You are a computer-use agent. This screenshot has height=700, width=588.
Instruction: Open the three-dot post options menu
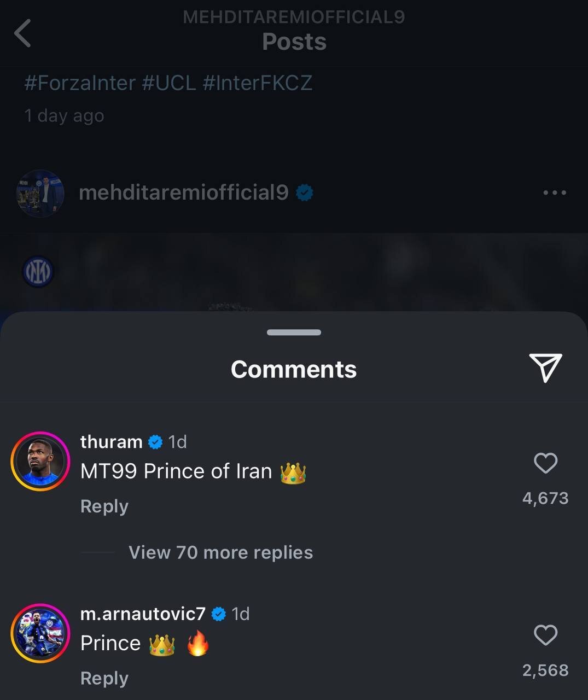tap(554, 192)
